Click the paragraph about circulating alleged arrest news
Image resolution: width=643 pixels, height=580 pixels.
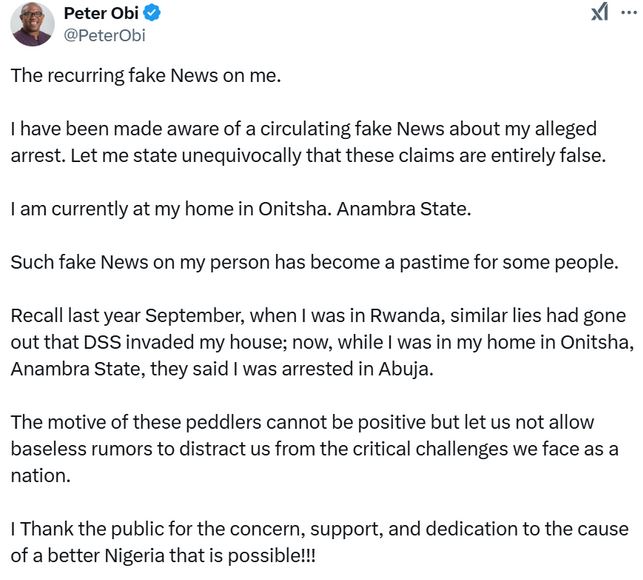pos(317,142)
